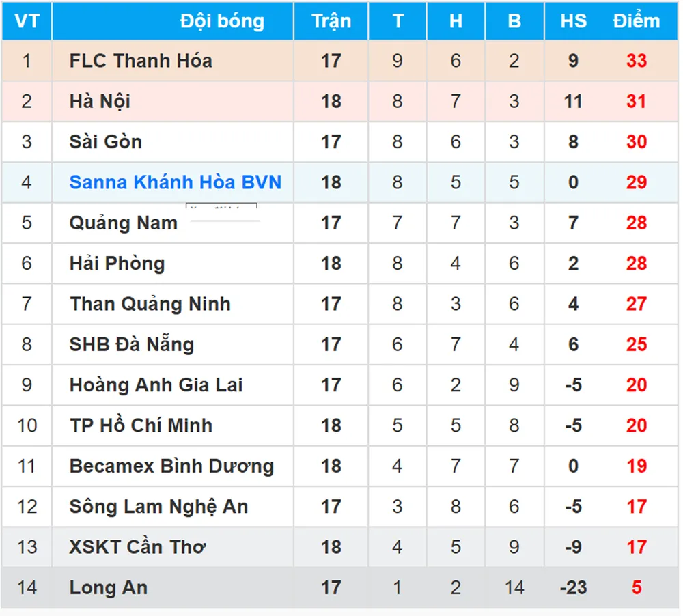Click FLC Thanh Hóa's 33 points cell
683x616 pixels.
(637, 61)
